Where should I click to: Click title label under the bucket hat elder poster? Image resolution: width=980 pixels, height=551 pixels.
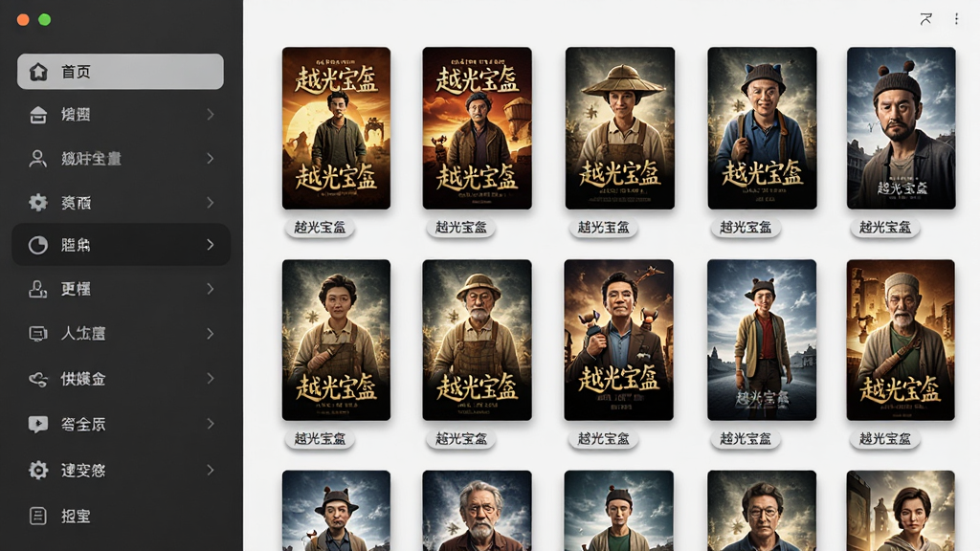pyautogui.click(x=461, y=438)
